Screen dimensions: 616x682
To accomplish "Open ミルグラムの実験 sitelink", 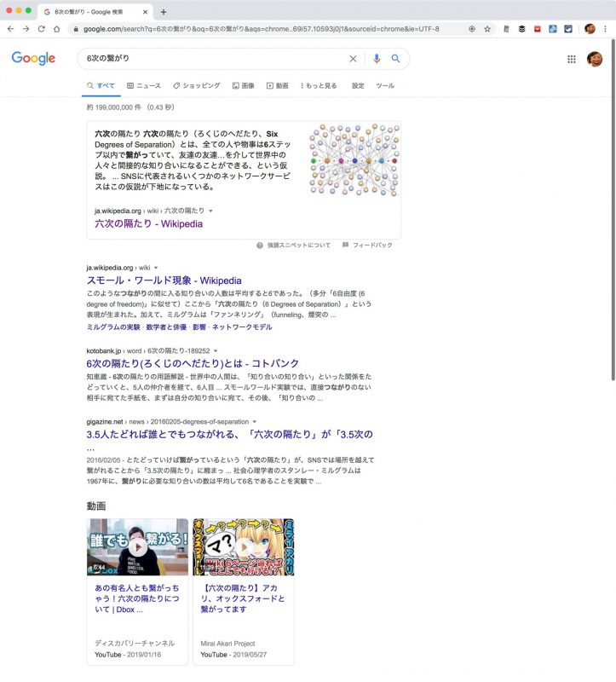I will tap(113, 327).
